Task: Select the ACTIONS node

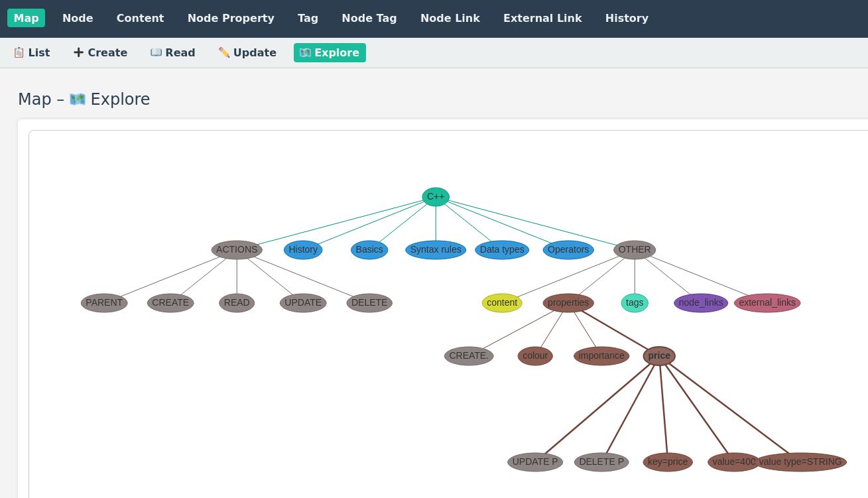Action: [x=237, y=250]
